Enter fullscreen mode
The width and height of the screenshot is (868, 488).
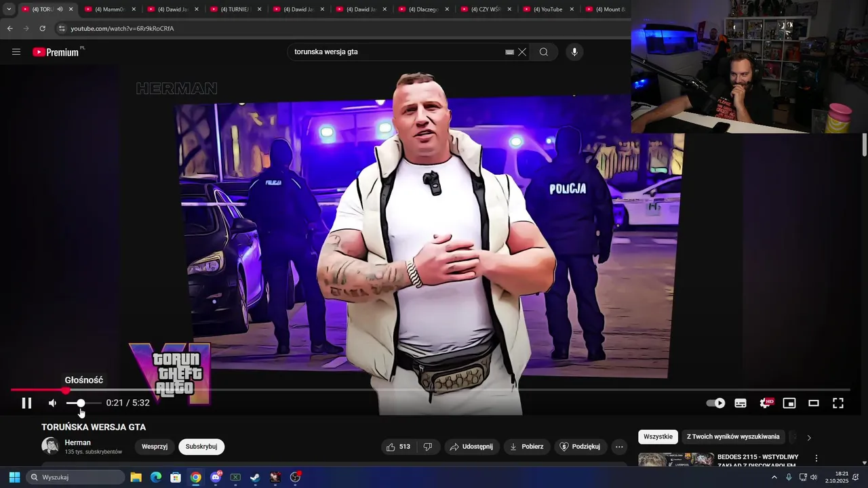[x=838, y=403]
